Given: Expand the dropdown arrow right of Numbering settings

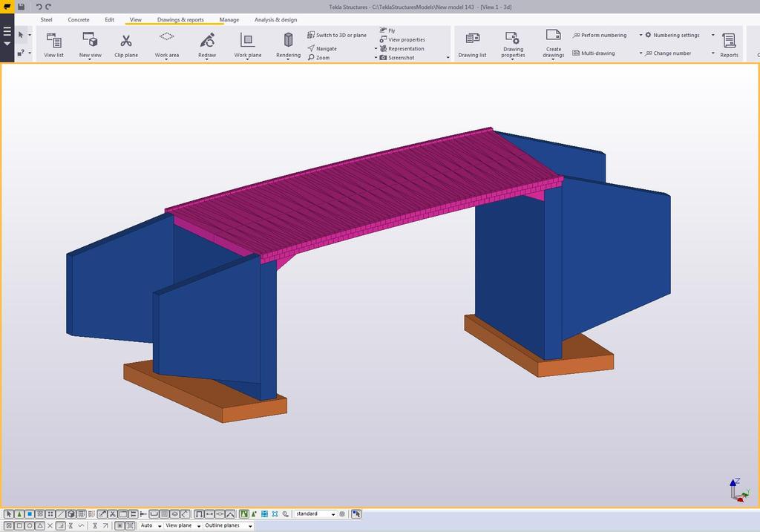Looking at the screenshot, I should [713, 35].
